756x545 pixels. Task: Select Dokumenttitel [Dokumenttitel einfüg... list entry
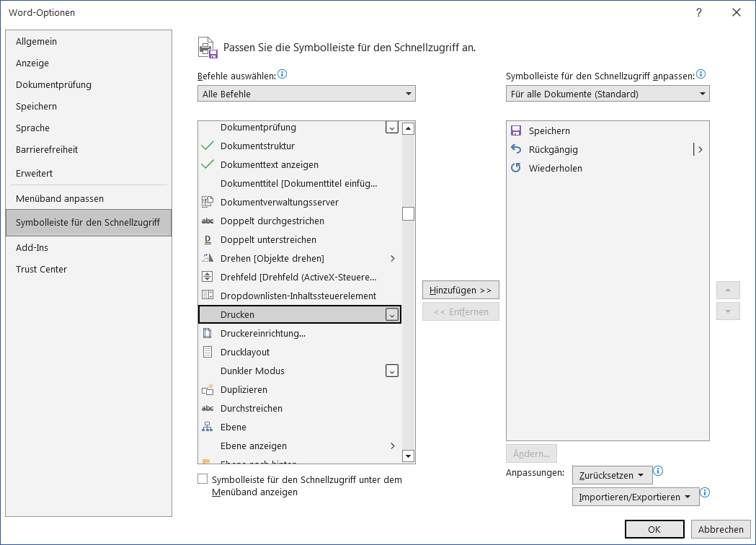pos(299,183)
